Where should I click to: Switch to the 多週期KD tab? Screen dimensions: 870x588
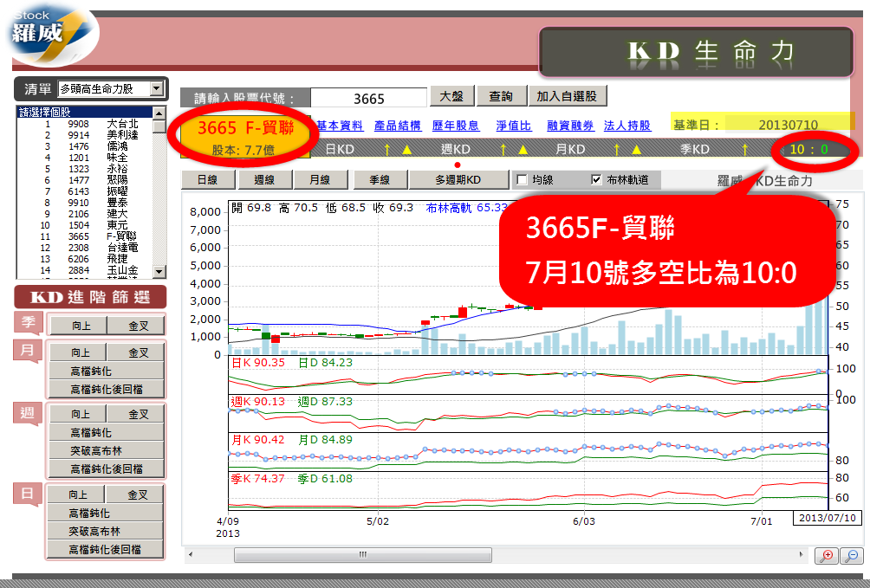click(x=458, y=180)
